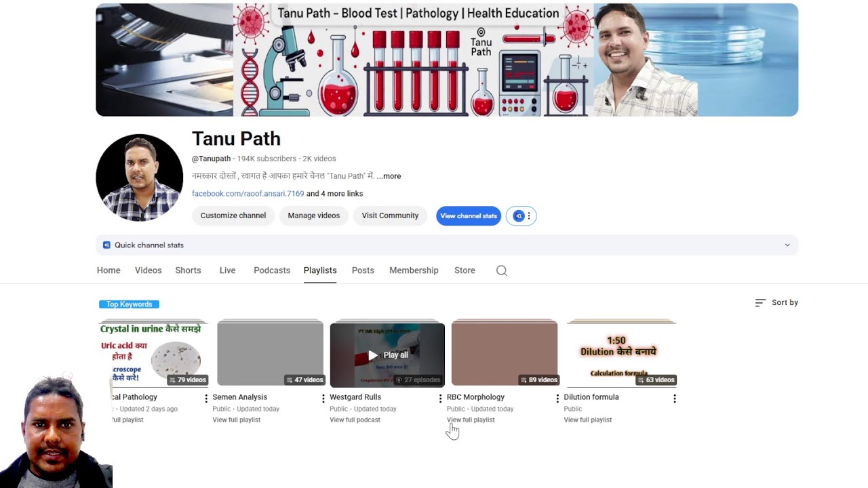View full playlist for Semen Analysis
868x488 pixels.
[237, 420]
